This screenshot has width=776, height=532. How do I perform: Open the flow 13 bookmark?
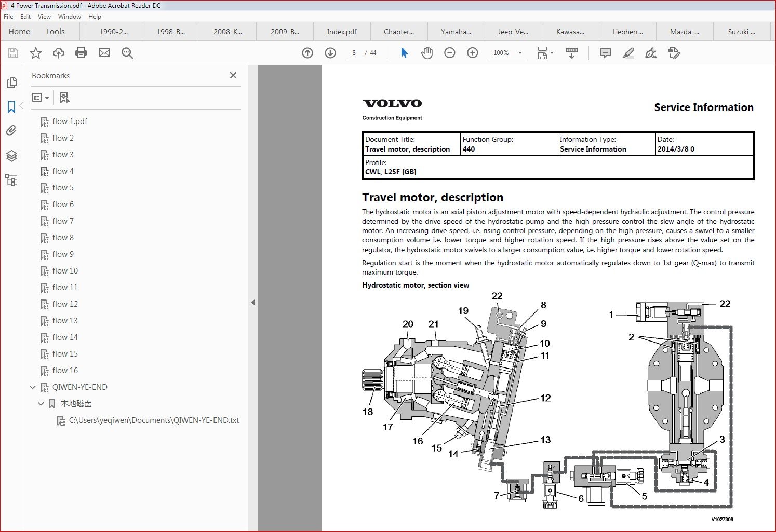pyautogui.click(x=65, y=321)
